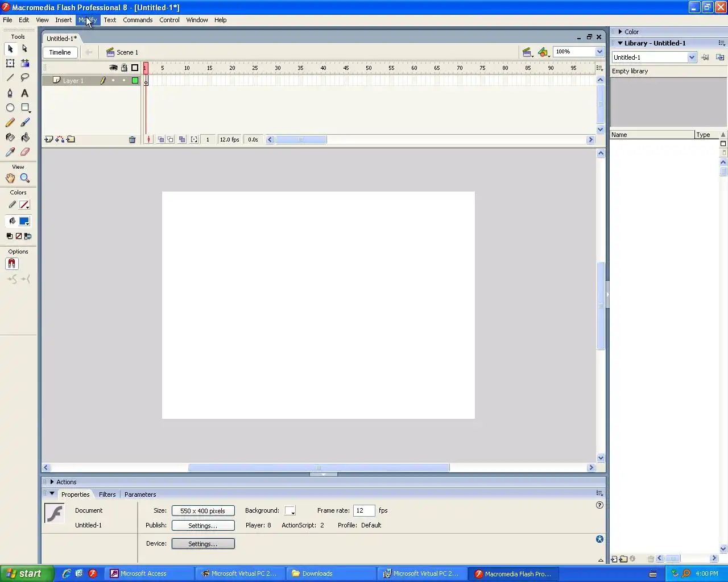Image resolution: width=728 pixels, height=582 pixels.
Task: Toggle the Onion Skin Outlines button
Action: (171, 139)
